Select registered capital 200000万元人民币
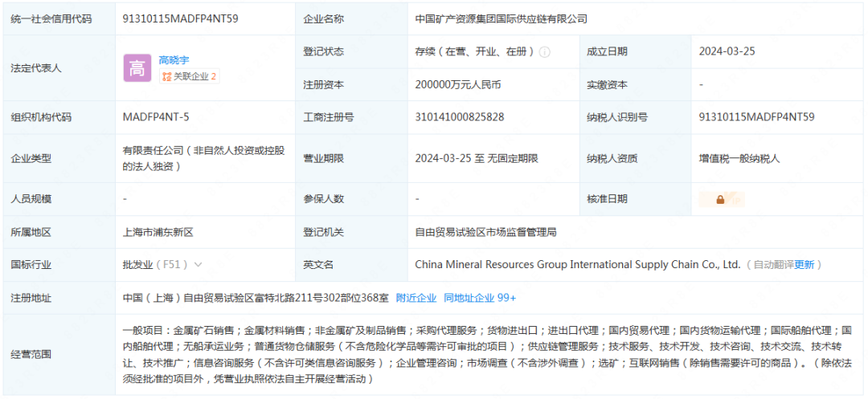This screenshot has width=868, height=399. [458, 85]
